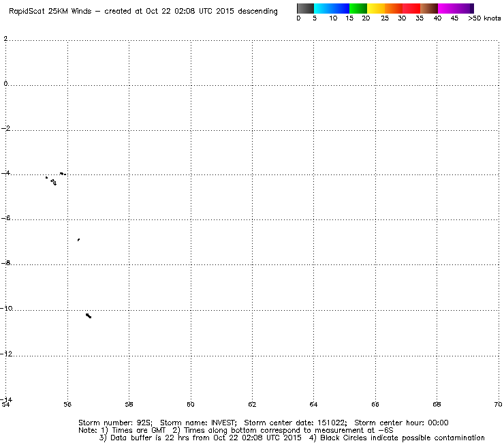Image resolution: width=504 pixels, height=443 pixels.
Task: Click latitude axis label 2
Action: pyautogui.click(x=5, y=39)
